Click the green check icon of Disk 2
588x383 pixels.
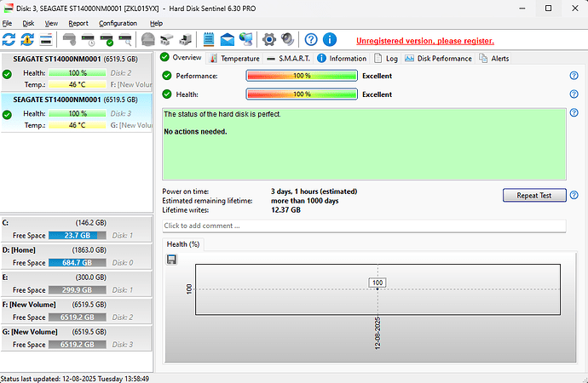pos(7,74)
